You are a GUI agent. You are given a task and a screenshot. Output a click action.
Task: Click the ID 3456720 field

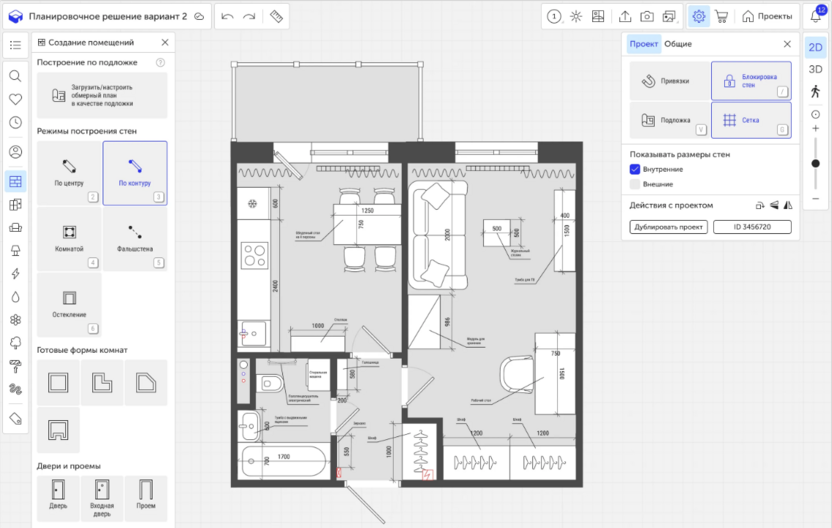click(752, 227)
